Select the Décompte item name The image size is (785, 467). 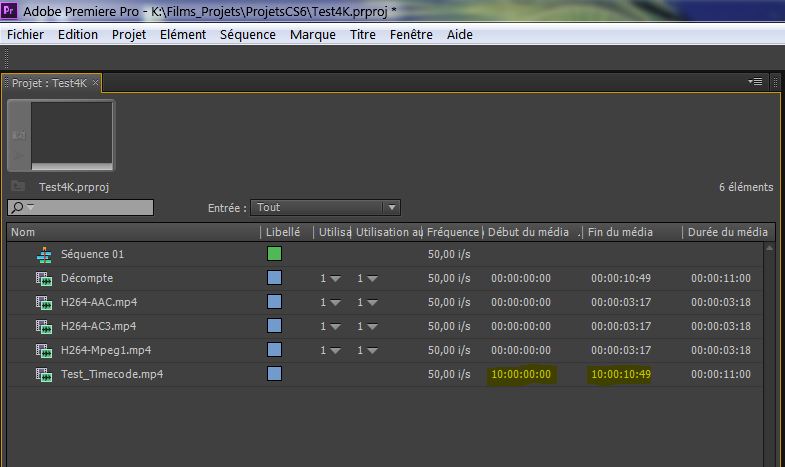click(x=87, y=278)
